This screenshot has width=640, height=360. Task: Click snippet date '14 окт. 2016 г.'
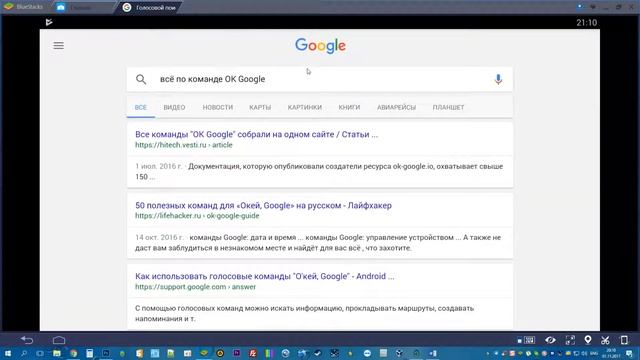159,237
